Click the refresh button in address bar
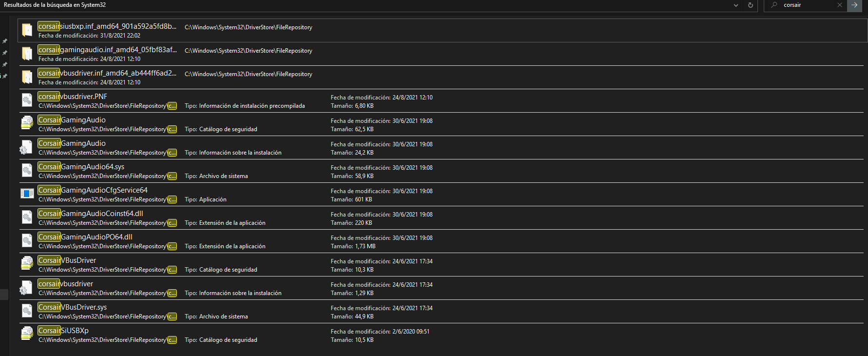The width and height of the screenshot is (868, 356). pos(751,5)
